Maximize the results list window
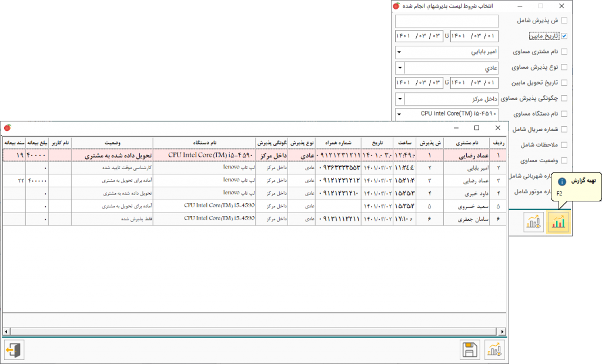Image resolution: width=602 pixels, height=364 pixels. [477, 128]
